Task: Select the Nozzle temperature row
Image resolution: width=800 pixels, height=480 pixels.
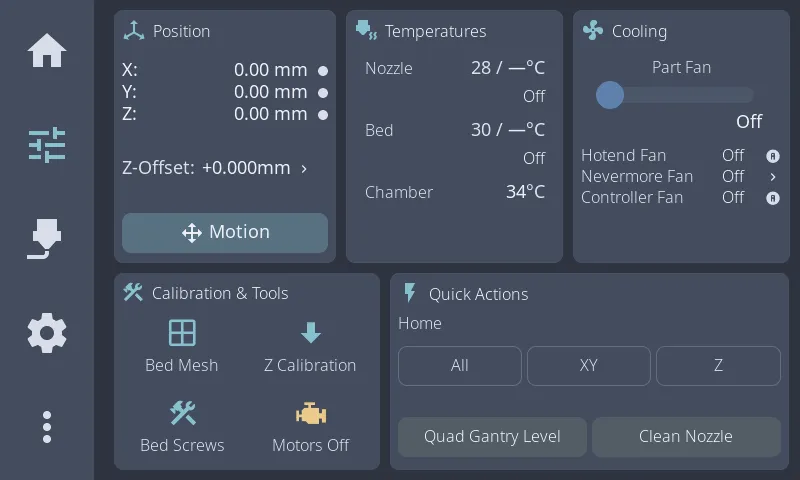Action: click(x=455, y=68)
